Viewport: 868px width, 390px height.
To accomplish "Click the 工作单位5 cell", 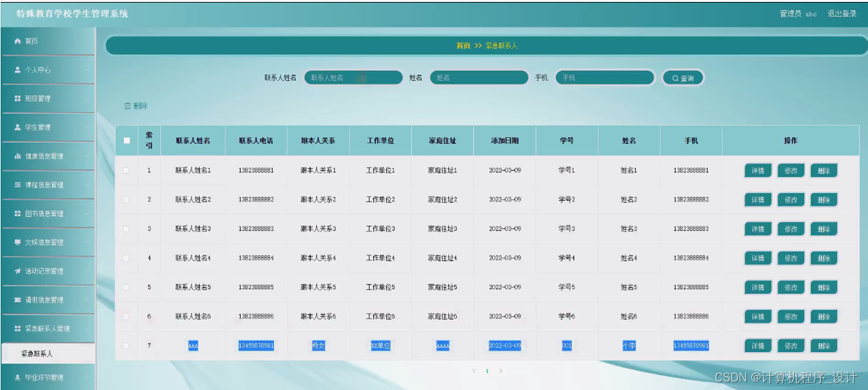I will (x=380, y=287).
